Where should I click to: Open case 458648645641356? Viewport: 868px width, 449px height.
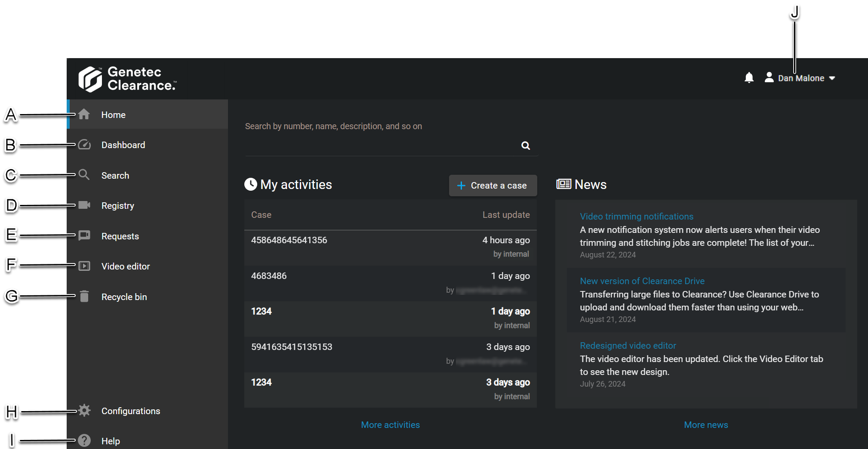coord(391,247)
